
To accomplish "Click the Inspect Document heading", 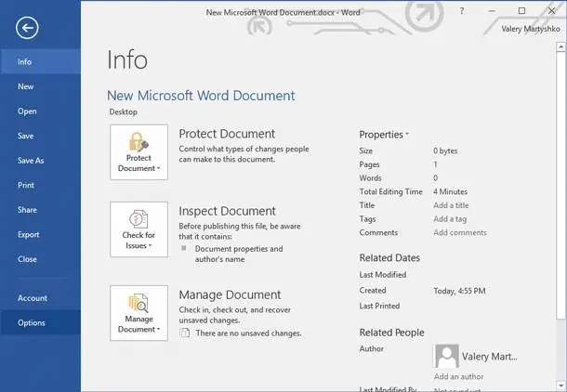I will pyautogui.click(x=227, y=211).
